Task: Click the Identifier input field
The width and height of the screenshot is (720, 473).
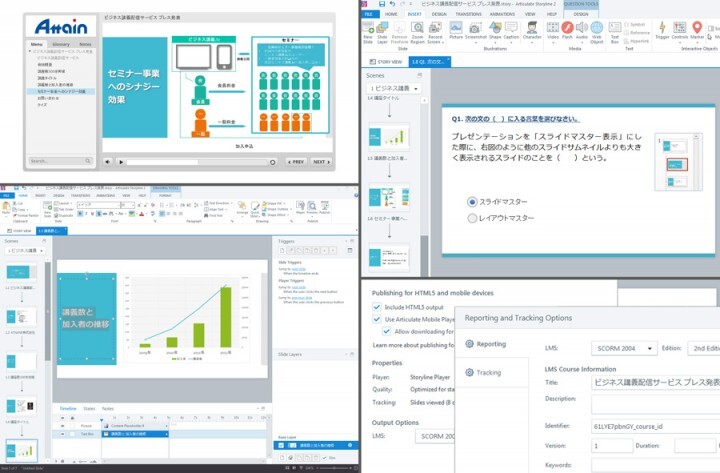Action: pos(655,425)
